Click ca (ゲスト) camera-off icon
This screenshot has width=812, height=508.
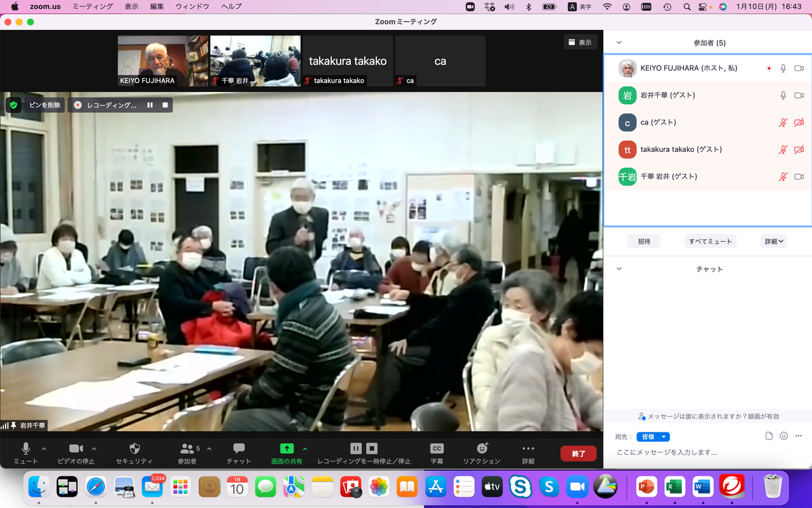coord(799,123)
